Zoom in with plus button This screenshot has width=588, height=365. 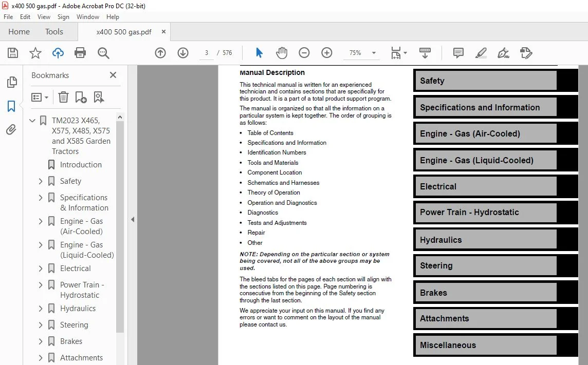[x=327, y=53]
